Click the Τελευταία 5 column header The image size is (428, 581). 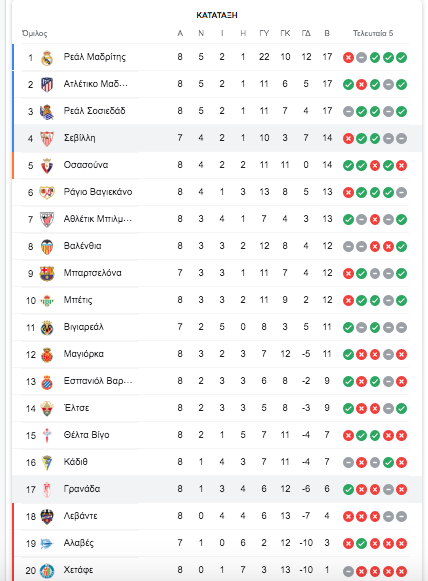point(373,33)
